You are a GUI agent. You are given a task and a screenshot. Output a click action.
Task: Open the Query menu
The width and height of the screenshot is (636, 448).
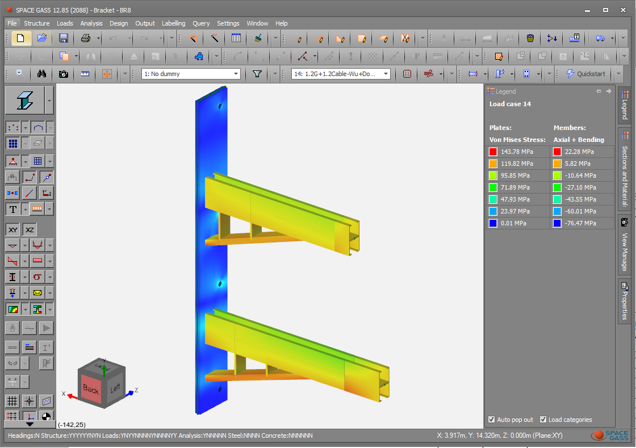pyautogui.click(x=201, y=23)
